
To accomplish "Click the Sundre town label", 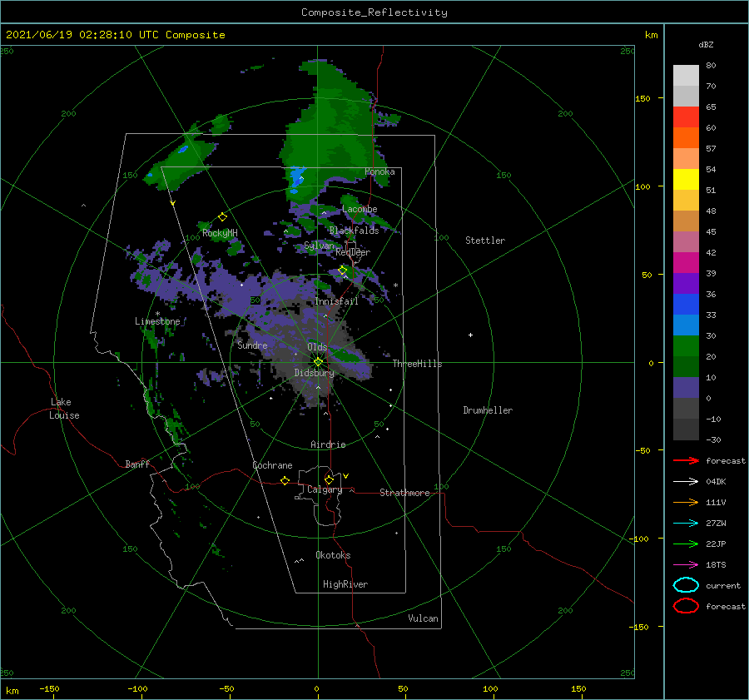I will coord(252,345).
